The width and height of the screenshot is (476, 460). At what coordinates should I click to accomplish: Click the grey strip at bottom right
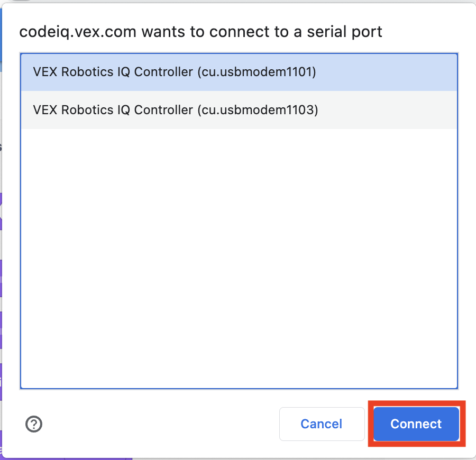(x=317, y=456)
